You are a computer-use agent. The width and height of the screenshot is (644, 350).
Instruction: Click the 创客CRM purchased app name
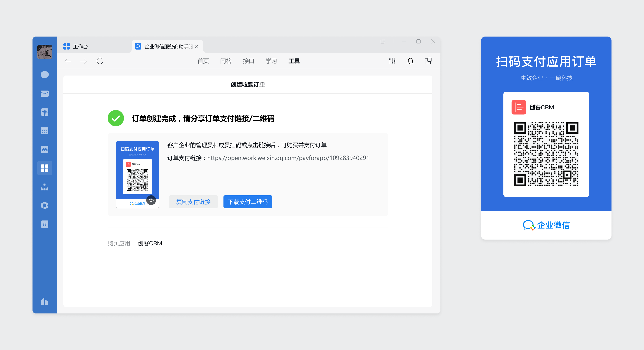150,243
